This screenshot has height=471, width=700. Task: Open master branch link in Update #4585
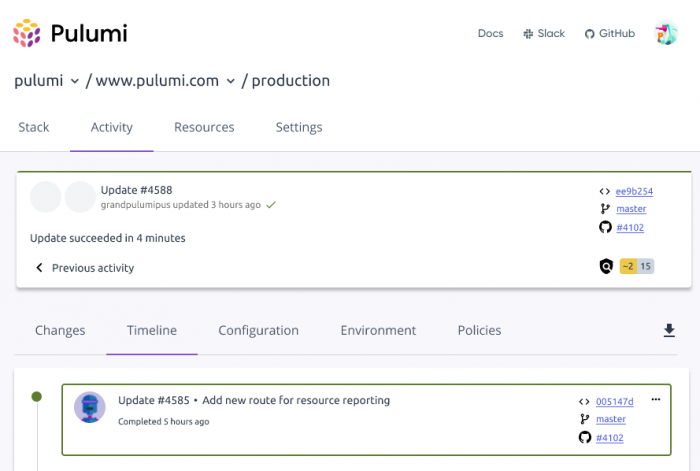click(611, 419)
